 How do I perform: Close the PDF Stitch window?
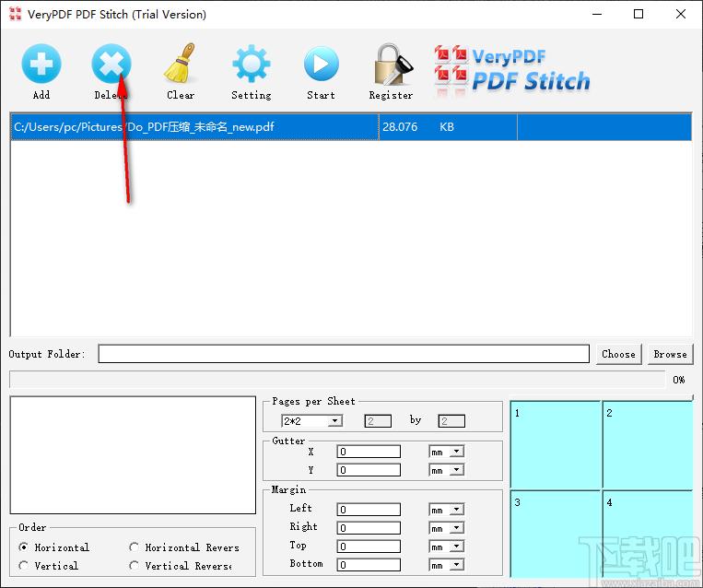pos(681,14)
